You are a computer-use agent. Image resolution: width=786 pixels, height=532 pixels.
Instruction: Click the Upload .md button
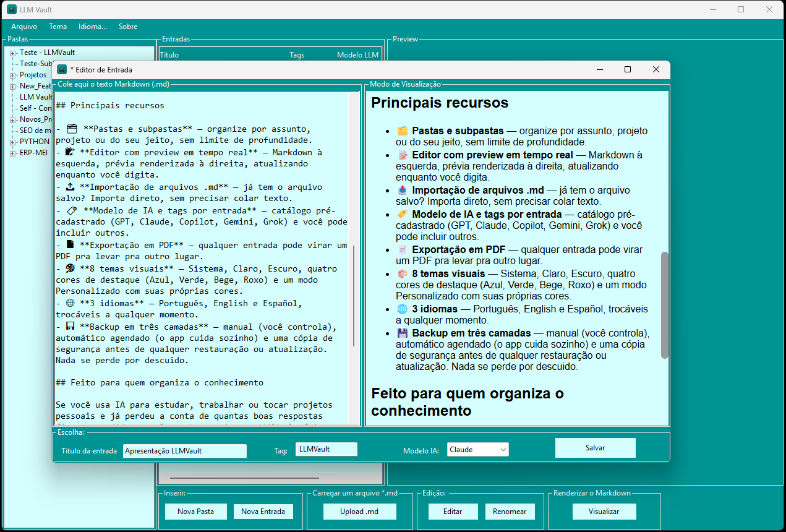pyautogui.click(x=359, y=512)
